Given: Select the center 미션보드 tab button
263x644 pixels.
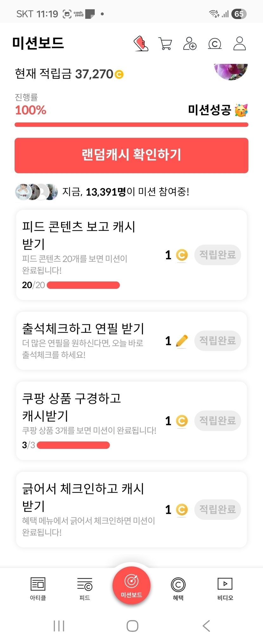Looking at the screenshot, I should coord(131,586).
